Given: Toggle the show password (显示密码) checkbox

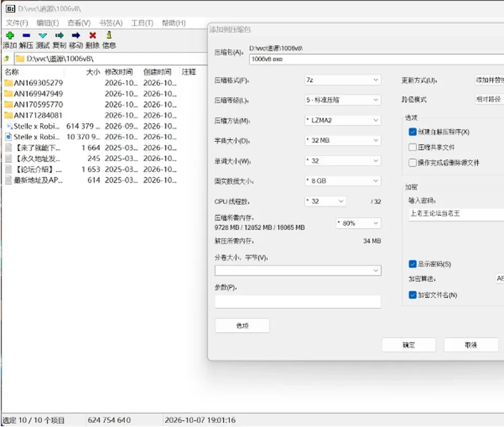Looking at the screenshot, I should 413,264.
